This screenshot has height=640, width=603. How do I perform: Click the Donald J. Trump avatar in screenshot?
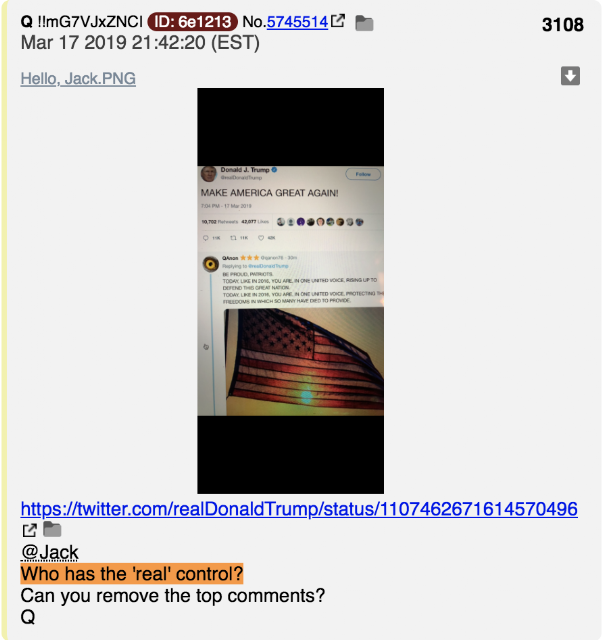[x=209, y=174]
